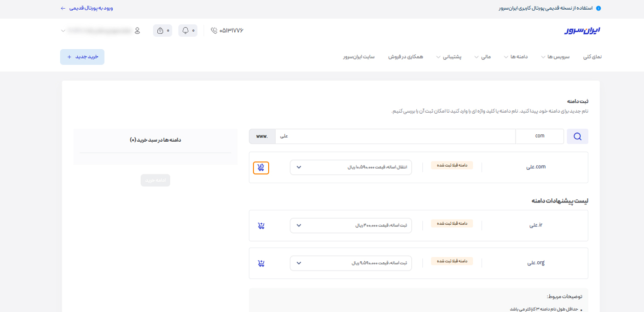The image size is (644, 312).
Task: Select نمای کلی in navigation
Action: pos(592,56)
